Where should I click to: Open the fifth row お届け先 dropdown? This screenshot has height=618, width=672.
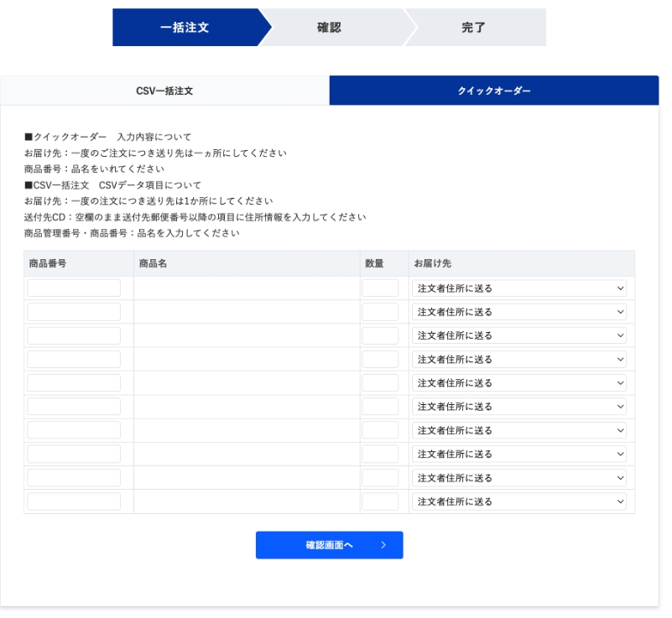tap(518, 382)
